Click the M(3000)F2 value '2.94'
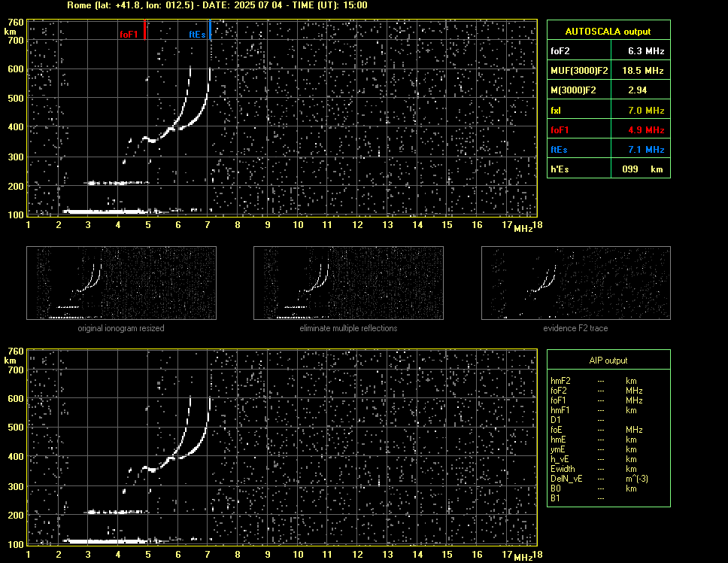This screenshot has height=563, width=728. pyautogui.click(x=637, y=90)
